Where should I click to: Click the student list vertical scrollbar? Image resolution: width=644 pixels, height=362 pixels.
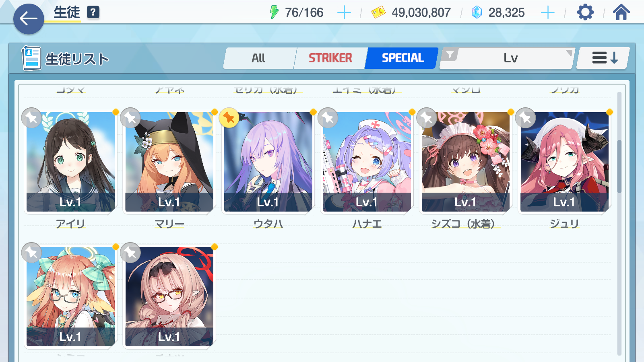[x=619, y=167]
